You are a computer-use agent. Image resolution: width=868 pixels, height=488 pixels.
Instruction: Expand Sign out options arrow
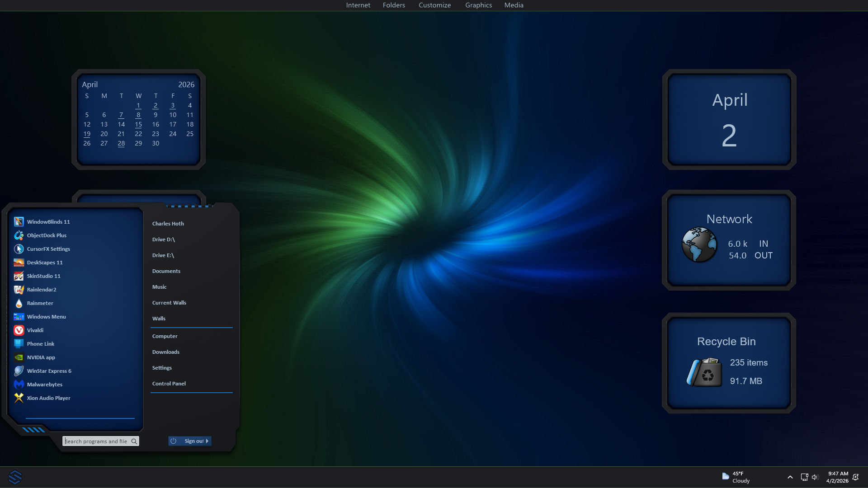click(208, 441)
